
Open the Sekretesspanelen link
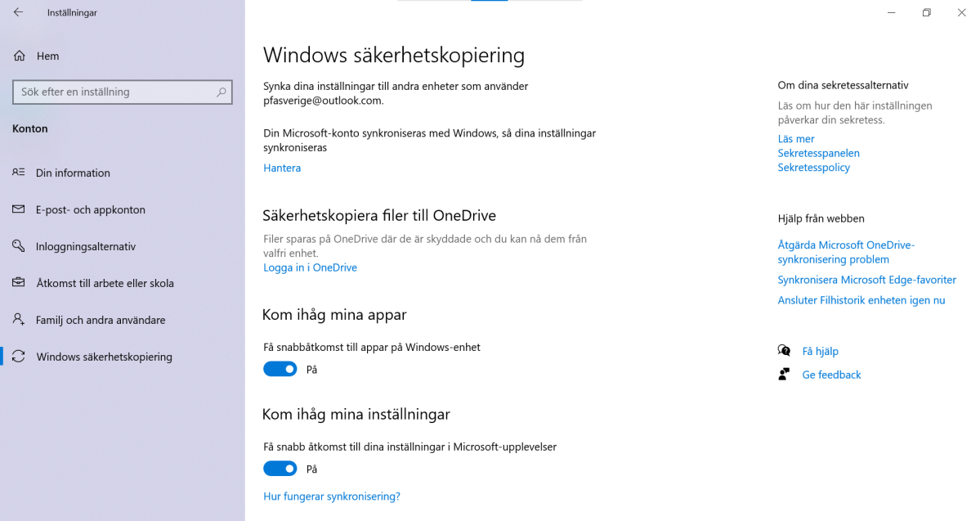click(818, 153)
